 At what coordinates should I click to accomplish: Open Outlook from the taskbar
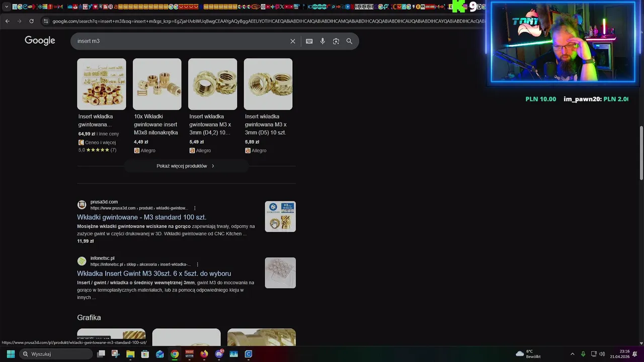pos(160,354)
